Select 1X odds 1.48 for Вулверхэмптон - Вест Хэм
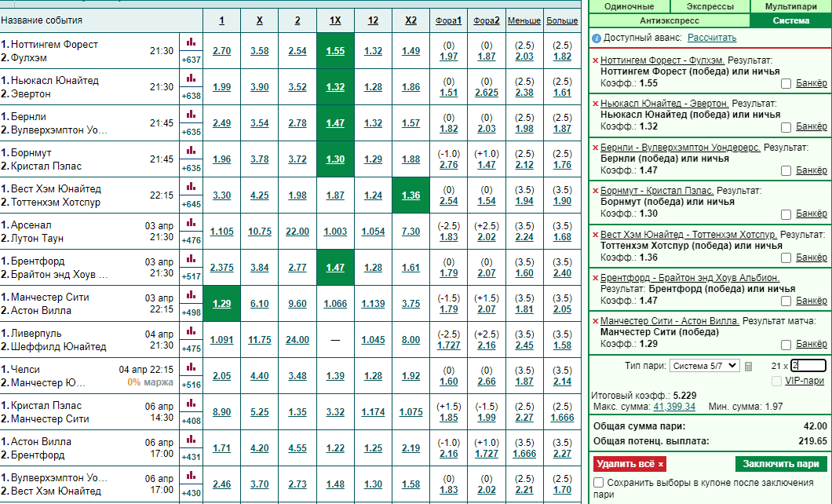Viewport: 832px width, 504px height. click(x=335, y=484)
